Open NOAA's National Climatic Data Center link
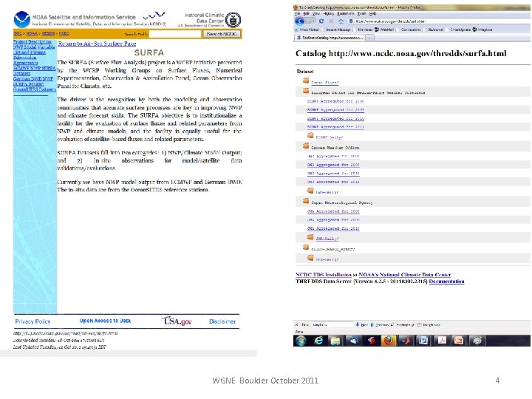The width and height of the screenshot is (532, 399). click(x=405, y=275)
